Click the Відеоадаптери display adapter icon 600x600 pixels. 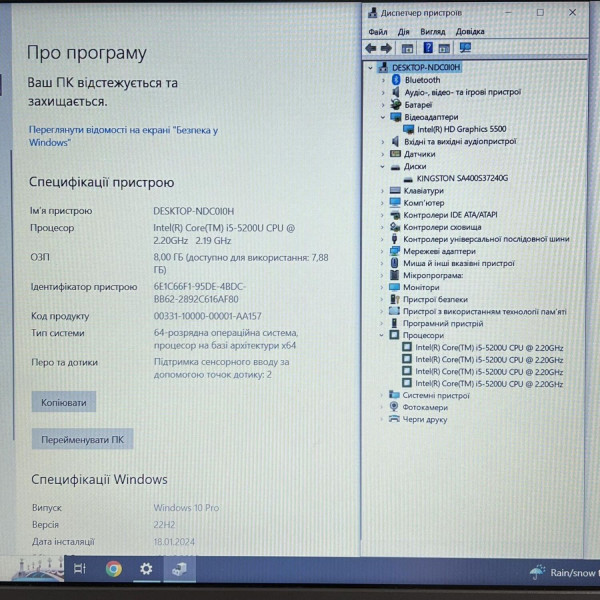395,117
